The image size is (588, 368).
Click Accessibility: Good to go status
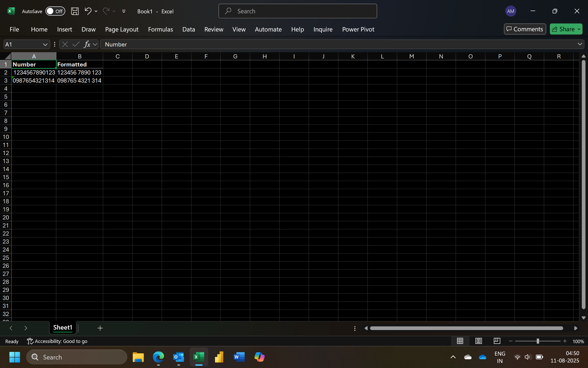coord(57,341)
